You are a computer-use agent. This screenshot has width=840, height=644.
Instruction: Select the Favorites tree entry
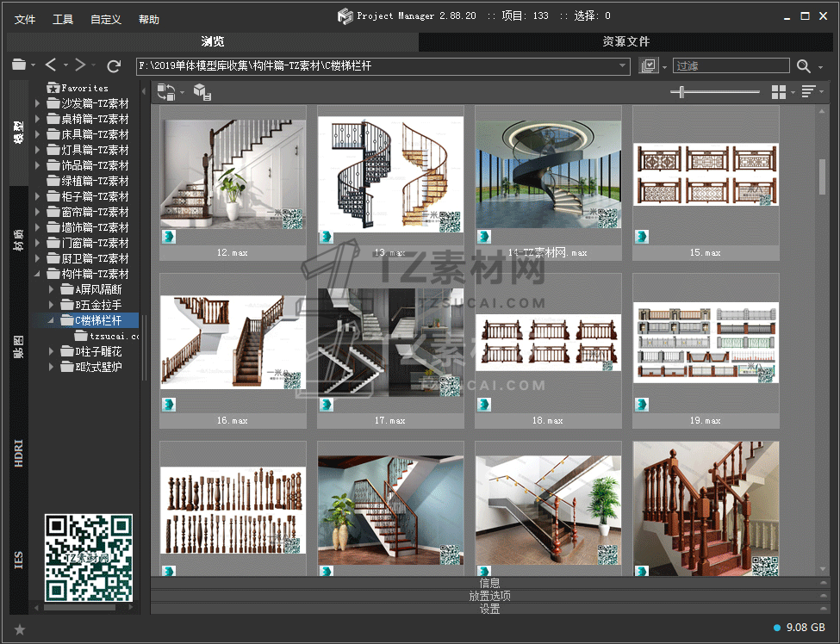pos(84,88)
